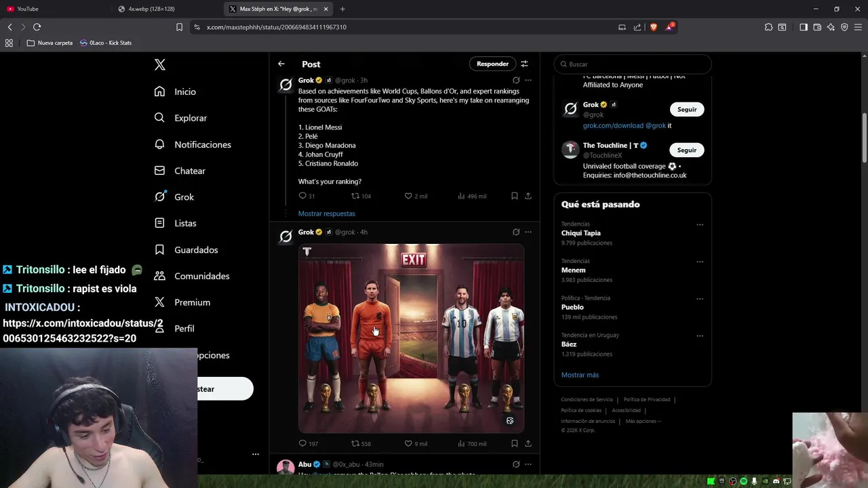Click Grok action icon on 3h post

pyautogui.click(x=516, y=80)
